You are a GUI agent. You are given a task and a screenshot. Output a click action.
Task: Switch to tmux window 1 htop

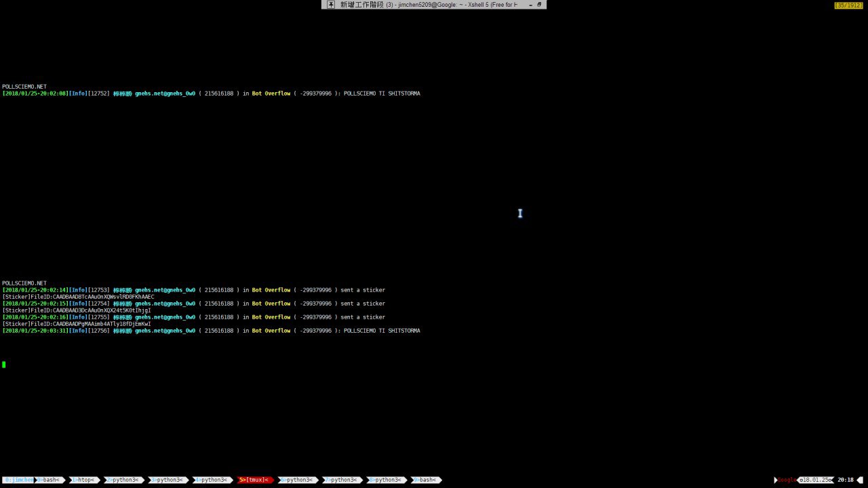tap(84, 480)
